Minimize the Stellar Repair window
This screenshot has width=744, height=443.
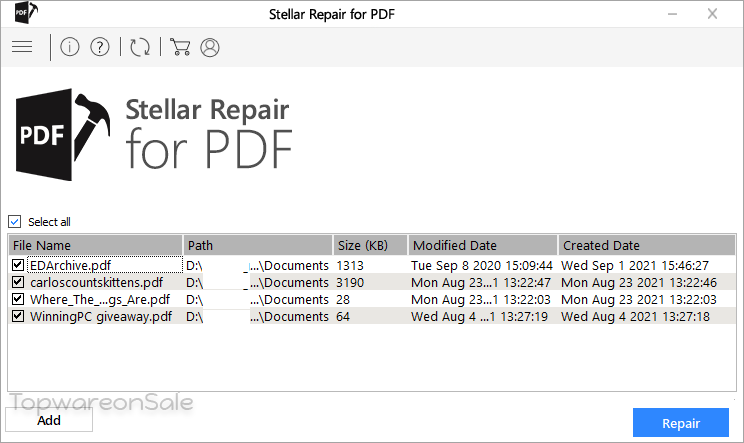(x=672, y=14)
